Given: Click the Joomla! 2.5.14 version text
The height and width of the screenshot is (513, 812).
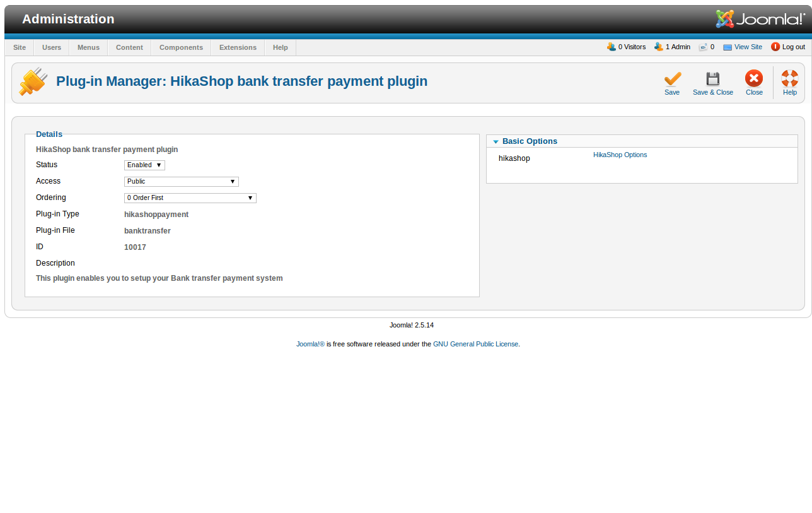Looking at the screenshot, I should (x=412, y=325).
